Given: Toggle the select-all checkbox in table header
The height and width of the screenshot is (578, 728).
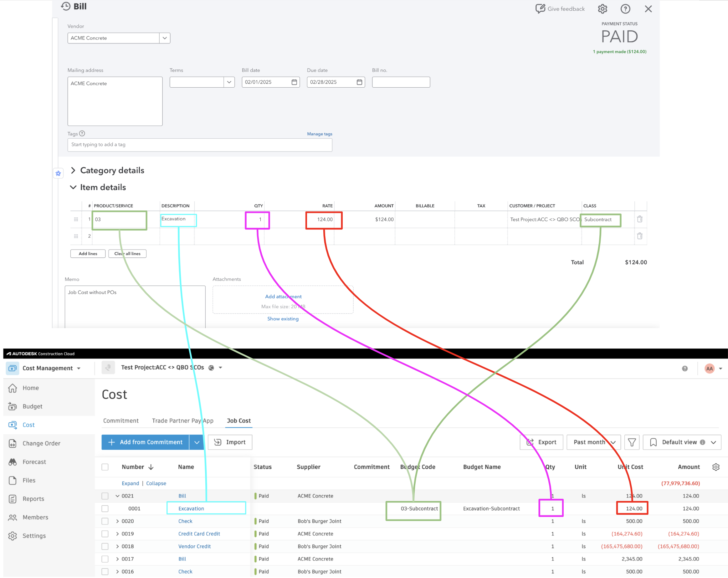Looking at the screenshot, I should point(105,467).
